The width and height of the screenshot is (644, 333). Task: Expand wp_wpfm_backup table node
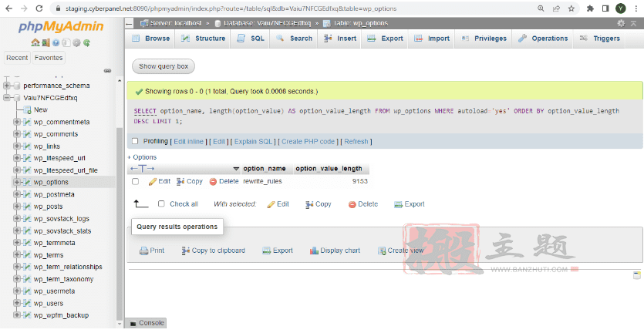[x=17, y=315]
